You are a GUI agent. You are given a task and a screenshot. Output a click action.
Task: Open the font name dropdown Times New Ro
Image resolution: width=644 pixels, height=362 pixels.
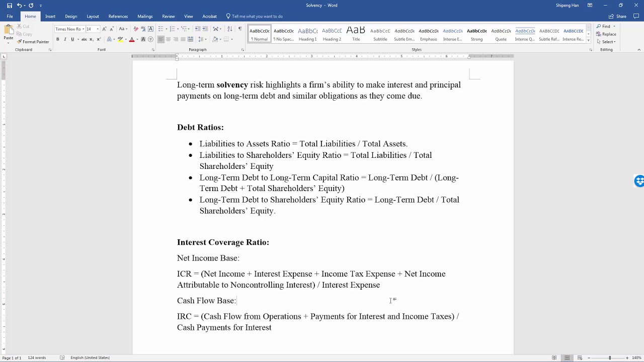click(x=83, y=29)
